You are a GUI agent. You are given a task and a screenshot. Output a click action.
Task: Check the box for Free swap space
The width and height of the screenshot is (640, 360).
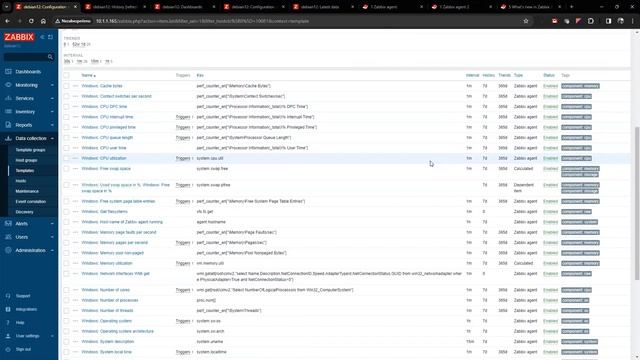tap(67, 169)
